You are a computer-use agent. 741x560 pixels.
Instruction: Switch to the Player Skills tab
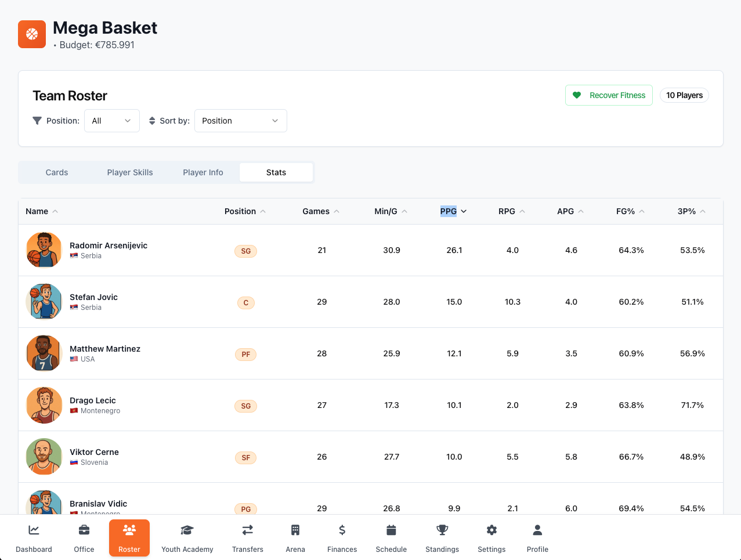click(x=130, y=172)
